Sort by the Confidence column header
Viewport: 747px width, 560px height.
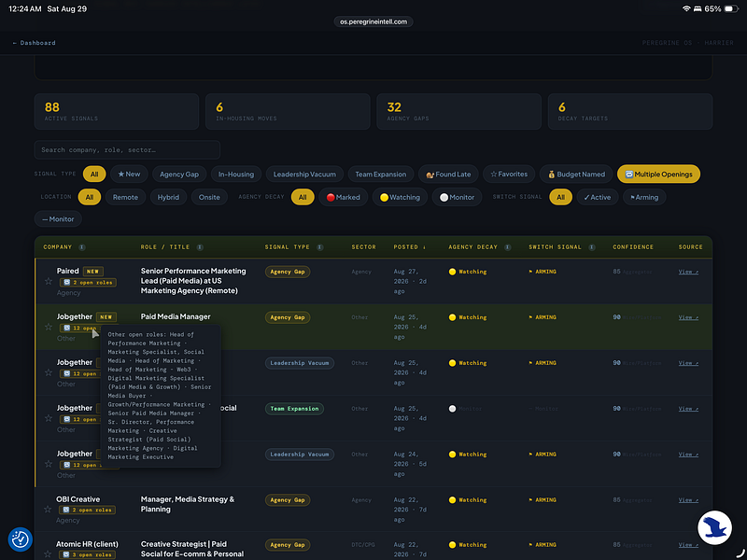click(x=633, y=247)
